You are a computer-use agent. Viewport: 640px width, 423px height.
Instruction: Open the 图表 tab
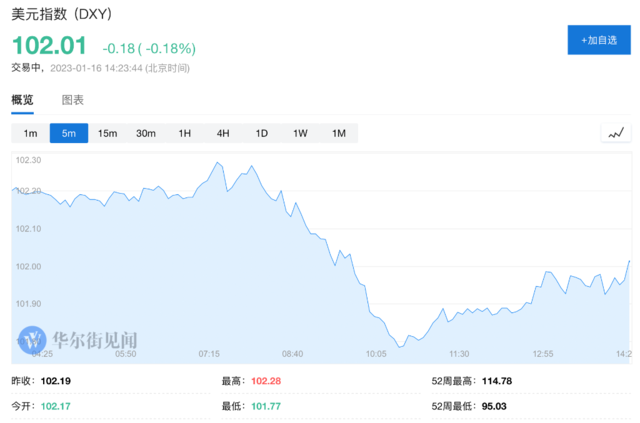click(x=73, y=100)
